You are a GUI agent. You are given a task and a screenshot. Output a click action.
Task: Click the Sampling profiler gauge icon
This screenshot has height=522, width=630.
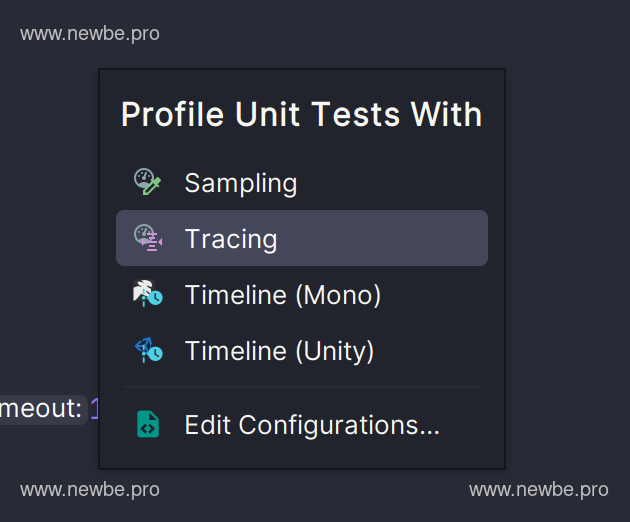147,182
